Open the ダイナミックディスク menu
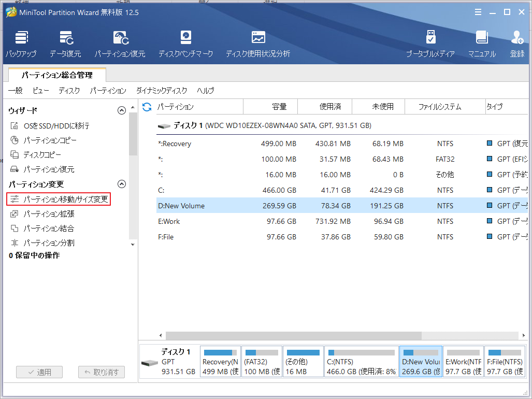This screenshot has width=532, height=399. (x=162, y=91)
